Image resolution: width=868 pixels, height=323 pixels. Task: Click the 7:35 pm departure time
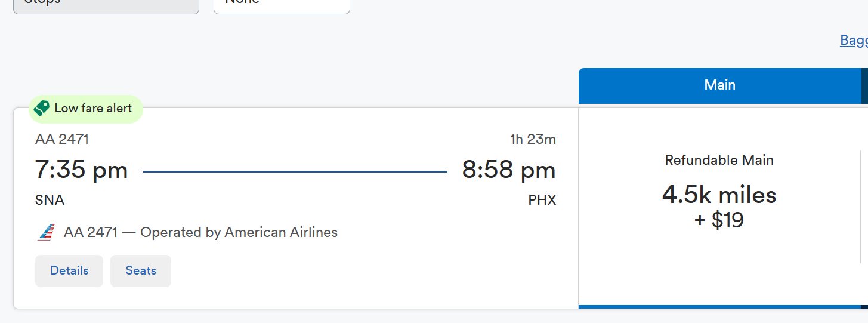[x=81, y=170]
